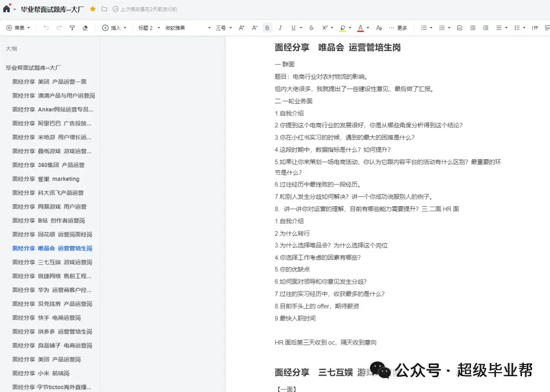Insert a checklist item
Image resolution: width=550 pixels, height=392 pixels.
(459, 28)
